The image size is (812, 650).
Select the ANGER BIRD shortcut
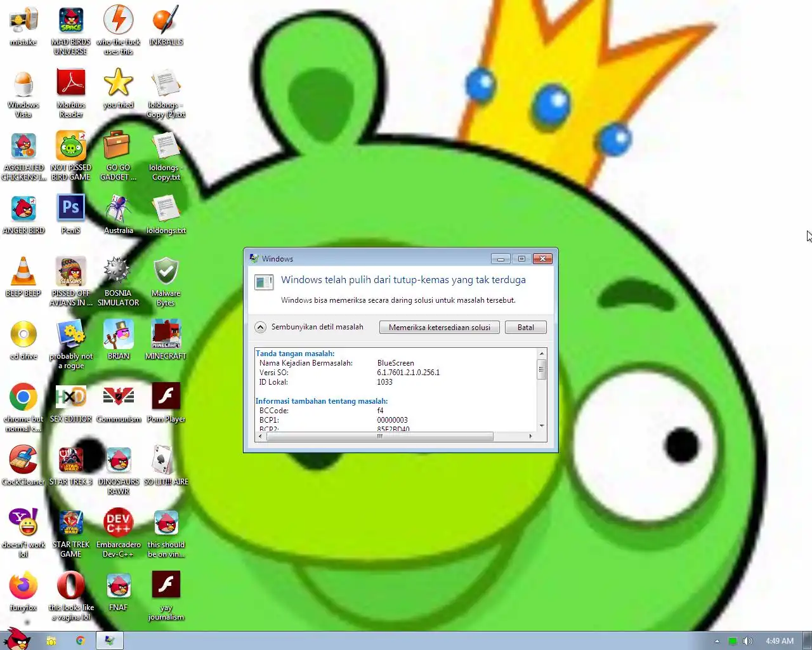pyautogui.click(x=23, y=214)
